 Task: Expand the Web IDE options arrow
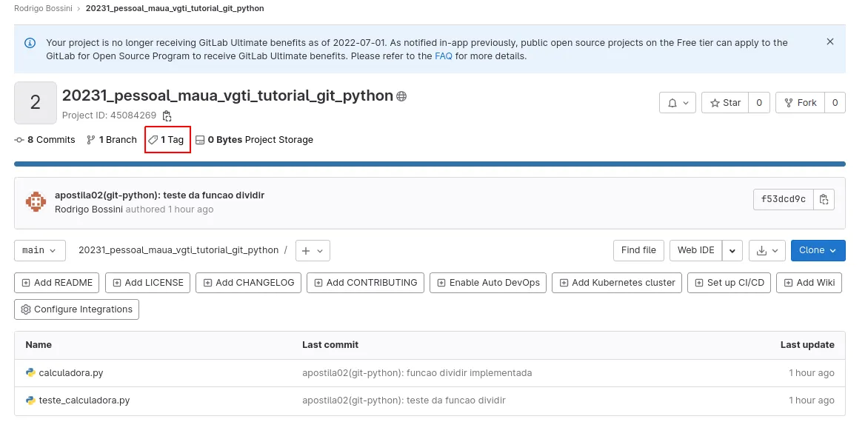pos(732,250)
